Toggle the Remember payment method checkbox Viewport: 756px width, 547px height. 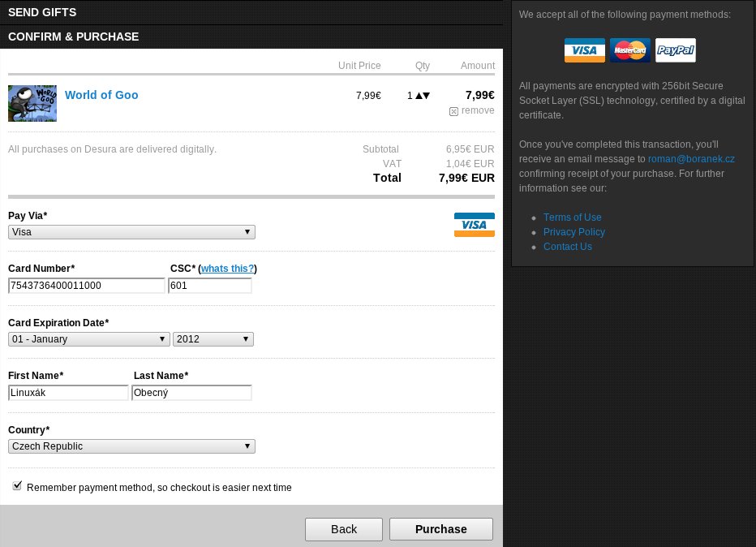point(17,486)
